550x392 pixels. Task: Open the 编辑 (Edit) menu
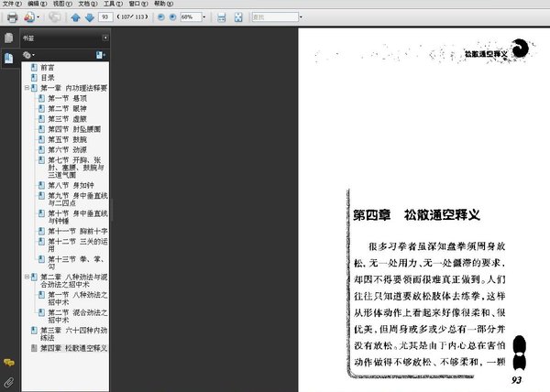[38, 4]
